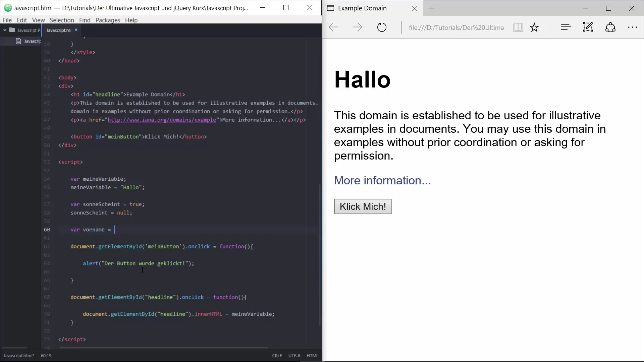Click the browser tab page icon
644x362 pixels.
(330, 8)
